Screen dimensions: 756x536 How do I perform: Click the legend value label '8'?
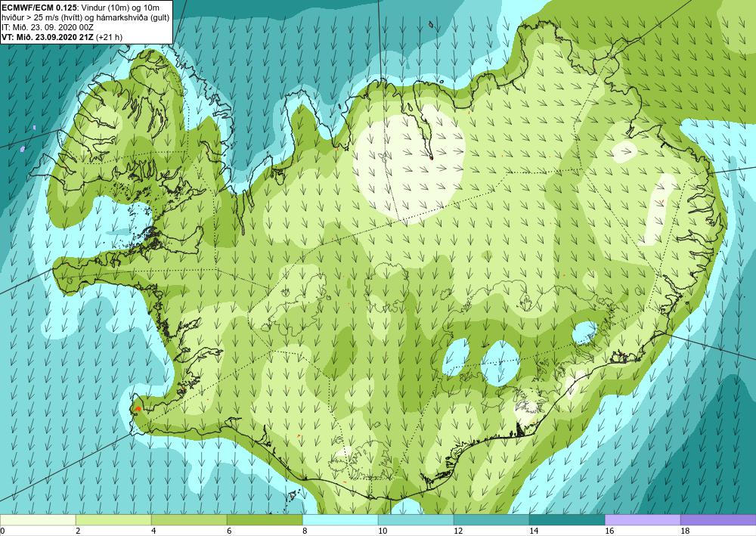305,531
